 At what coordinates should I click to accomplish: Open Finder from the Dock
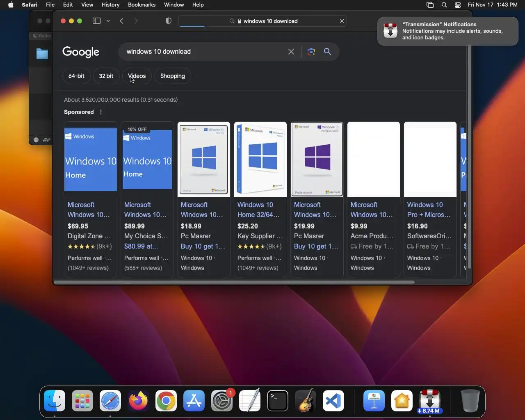[55, 401]
